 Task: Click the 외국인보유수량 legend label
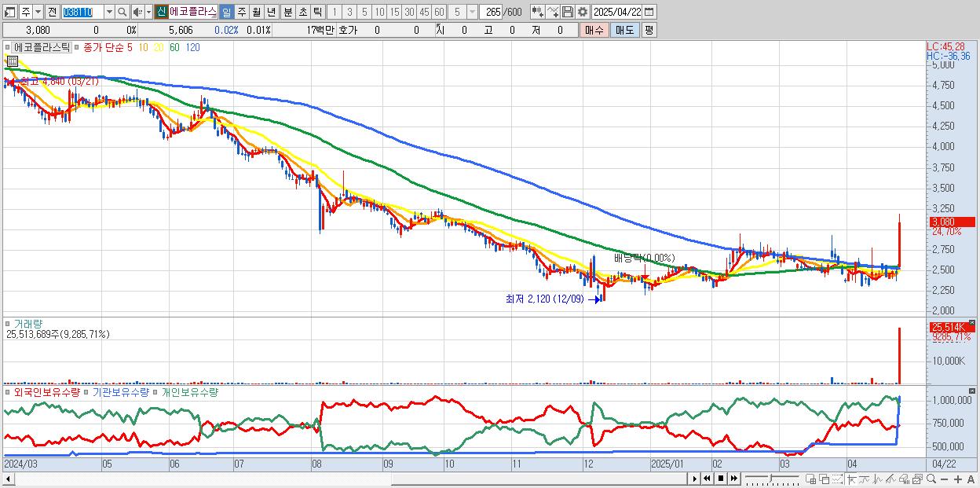click(46, 391)
